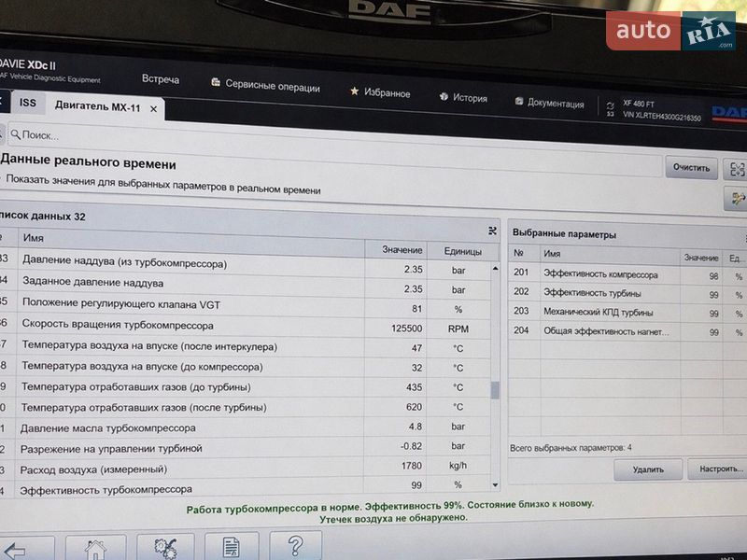Click the export icon below the layout icon
The width and height of the screenshot is (747, 560).
[x=738, y=197]
